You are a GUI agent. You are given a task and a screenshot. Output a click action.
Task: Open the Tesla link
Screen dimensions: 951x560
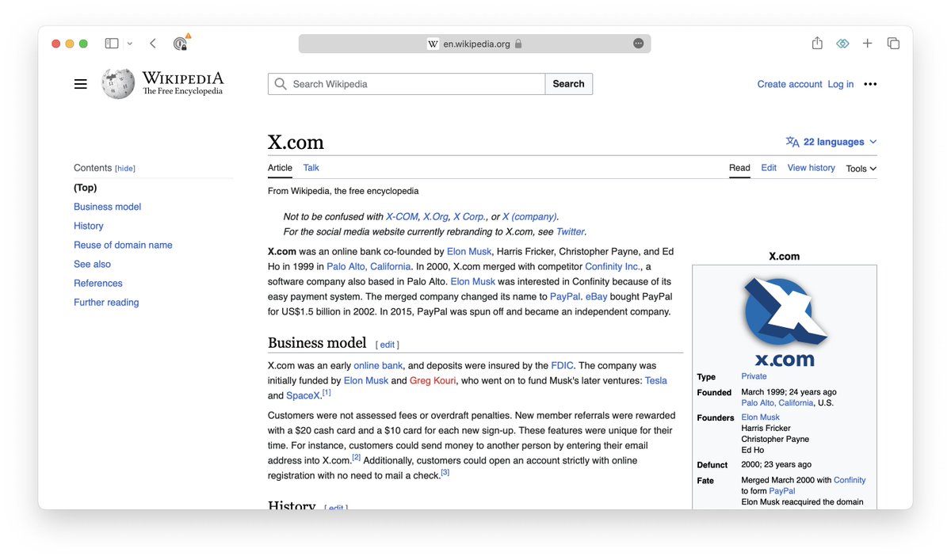pos(656,380)
